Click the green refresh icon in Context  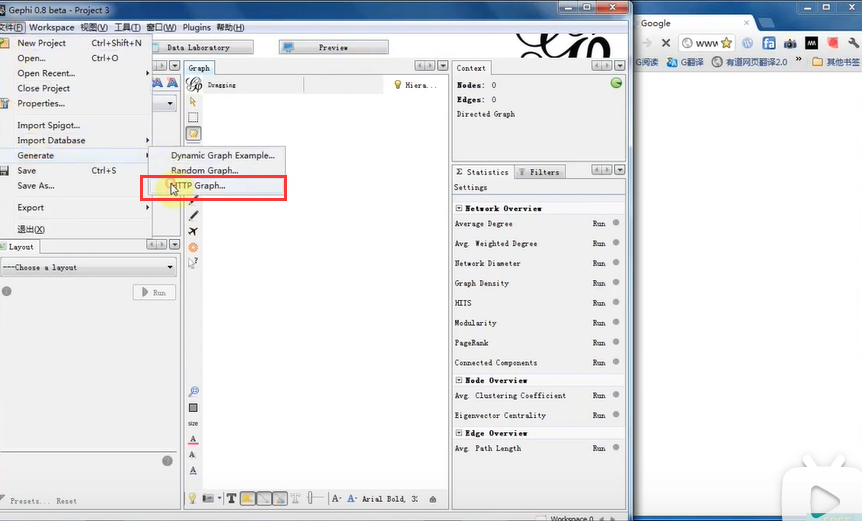[616, 83]
